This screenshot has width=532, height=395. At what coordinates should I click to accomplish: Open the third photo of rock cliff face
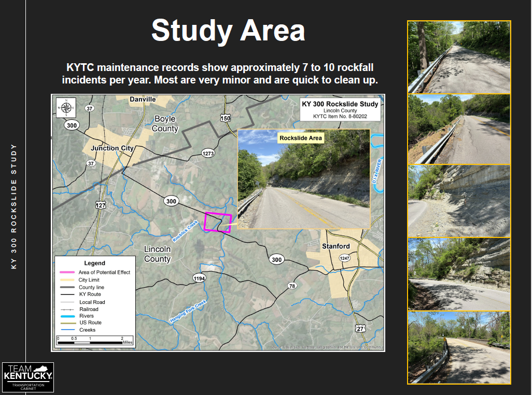point(459,201)
